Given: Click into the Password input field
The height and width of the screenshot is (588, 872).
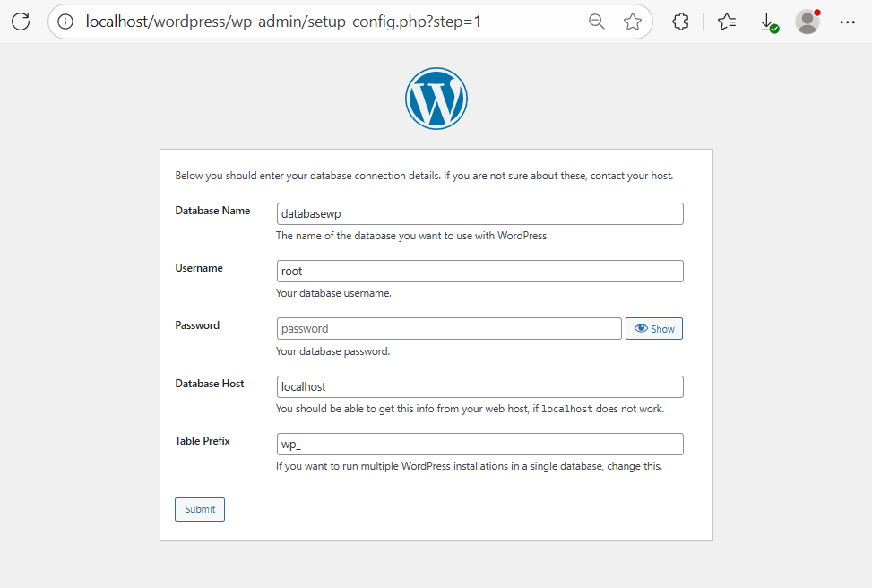Looking at the screenshot, I should tap(448, 329).
